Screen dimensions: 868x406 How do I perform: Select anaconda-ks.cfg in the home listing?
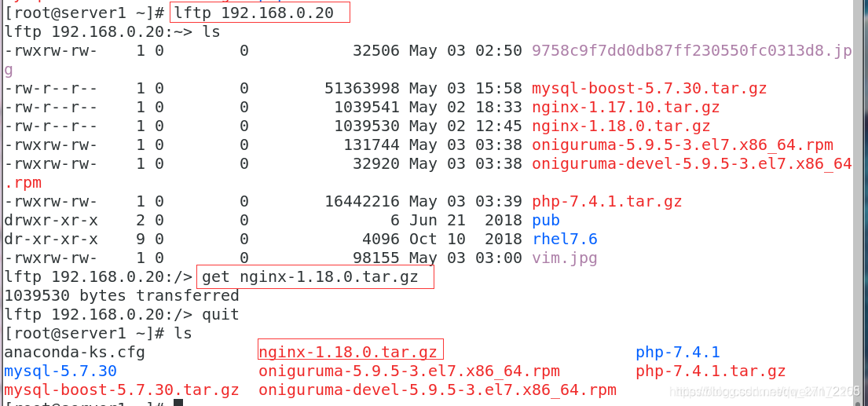coord(75,353)
